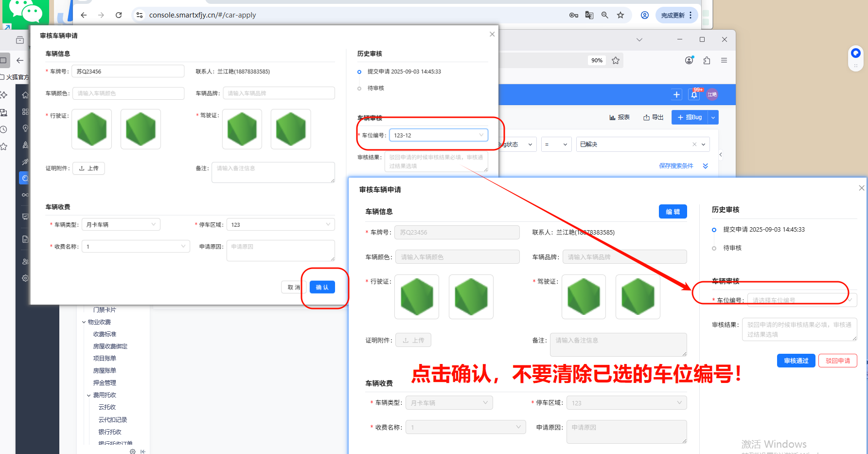
Task: Click the 驳回申请 reject button
Action: point(837,361)
